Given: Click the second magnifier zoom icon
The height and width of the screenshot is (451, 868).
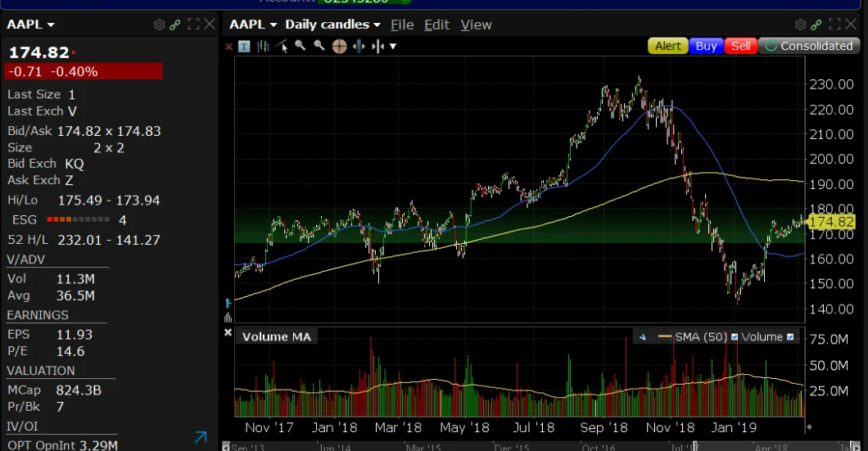Looking at the screenshot, I should [319, 46].
